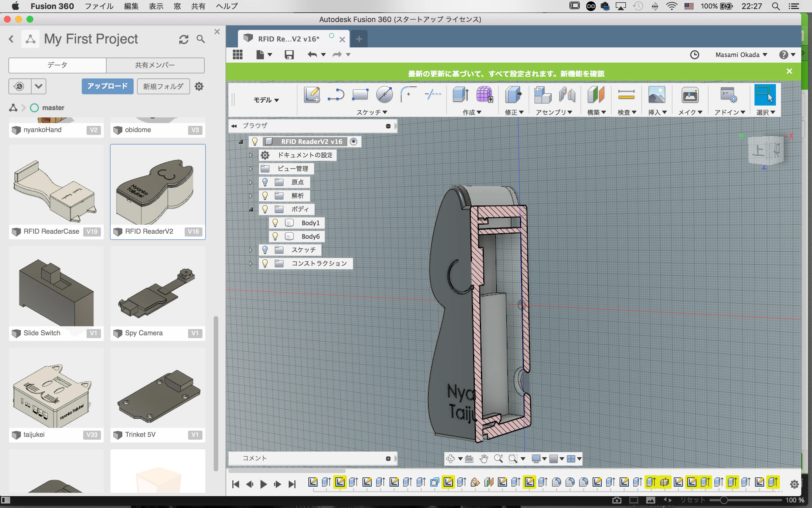Activate the RFID ReaderV2 v16 radio button

point(353,141)
